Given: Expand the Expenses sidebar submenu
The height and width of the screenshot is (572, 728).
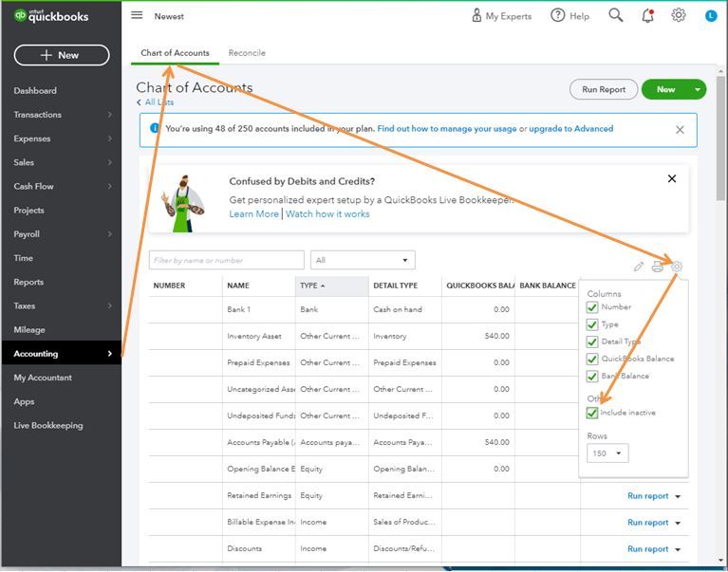Looking at the screenshot, I should click(x=109, y=138).
